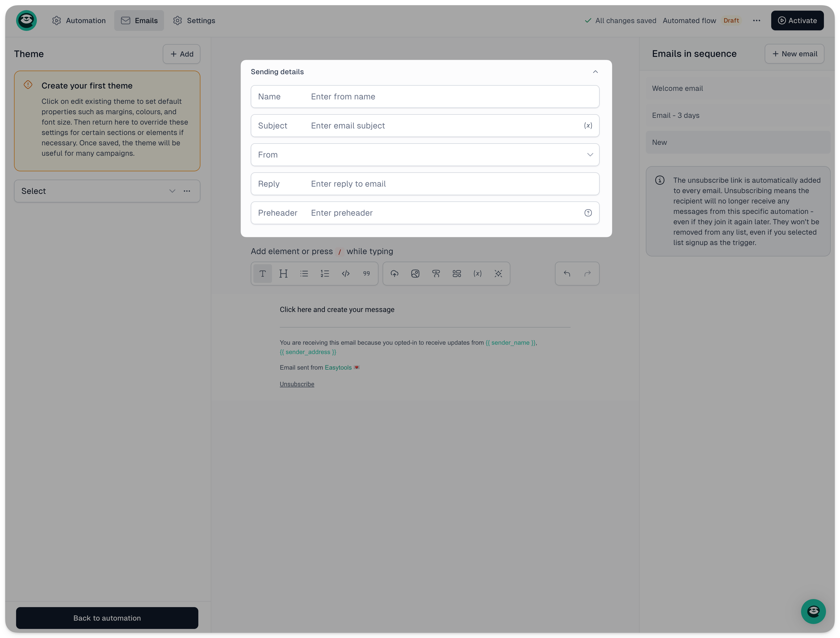Open theme options three-dots menu
Screen dimensions: 840x638
(187, 191)
